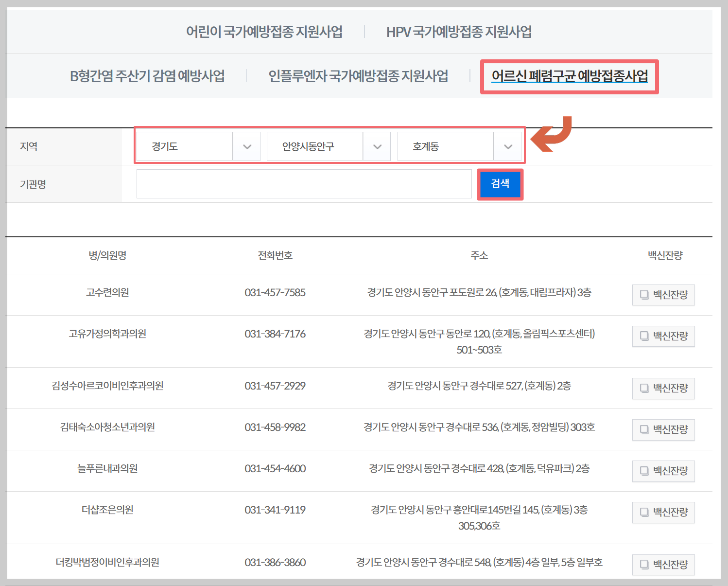
Task: Expand the 안양시동안구 district dropdown
Action: (x=329, y=146)
